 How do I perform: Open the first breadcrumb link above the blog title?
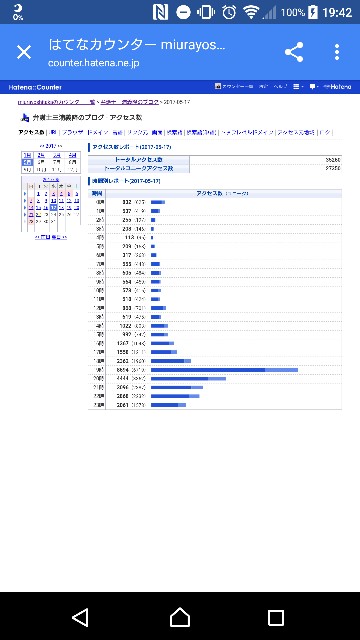pos(56,102)
